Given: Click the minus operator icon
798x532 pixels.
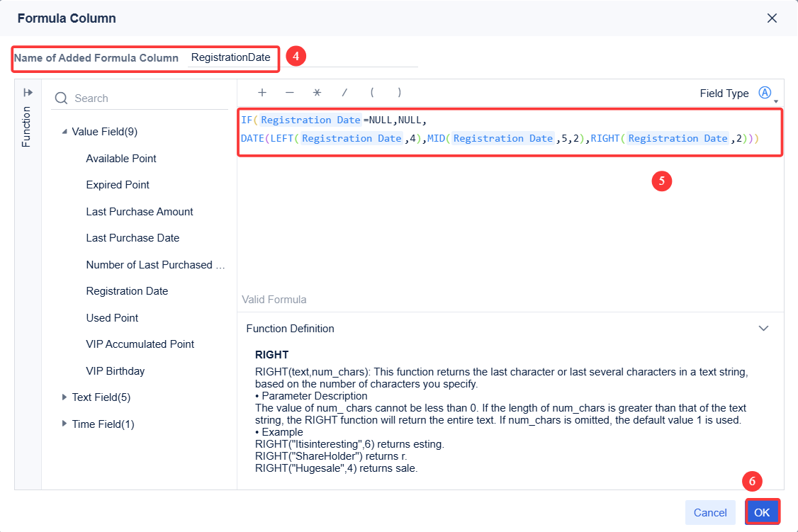Looking at the screenshot, I should click(289, 92).
